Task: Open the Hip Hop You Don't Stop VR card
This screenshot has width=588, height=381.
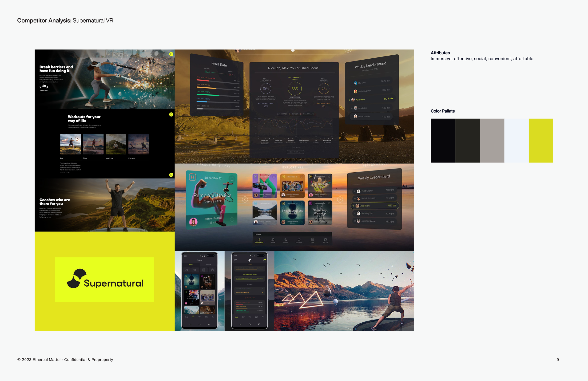Action: coord(292,186)
